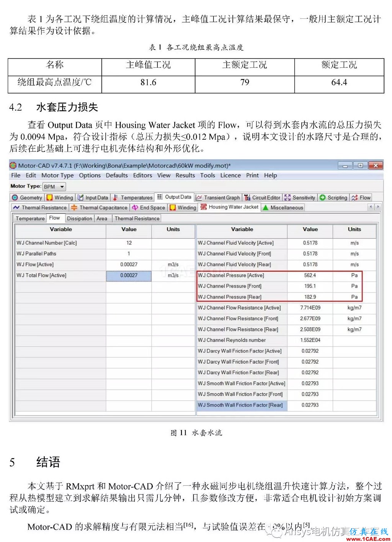The height and width of the screenshot is (542, 392).
Task: Open the Edit menu
Action: (31, 175)
